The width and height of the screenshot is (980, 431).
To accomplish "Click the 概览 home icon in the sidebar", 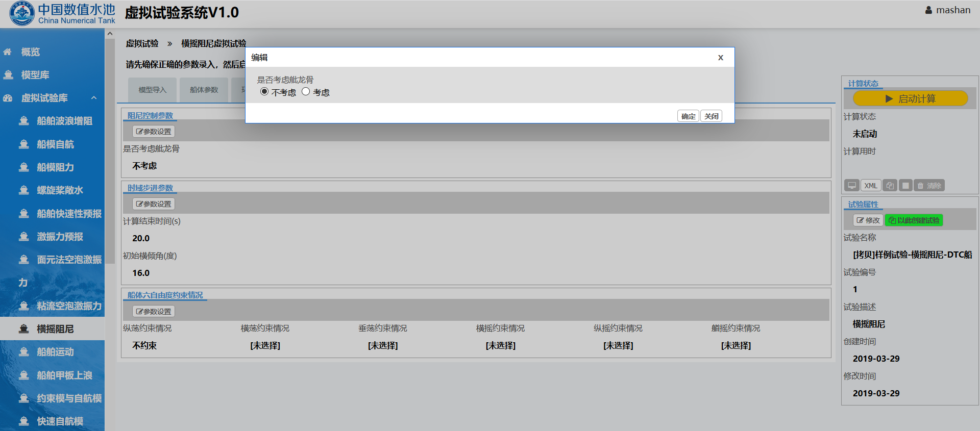I will [8, 52].
